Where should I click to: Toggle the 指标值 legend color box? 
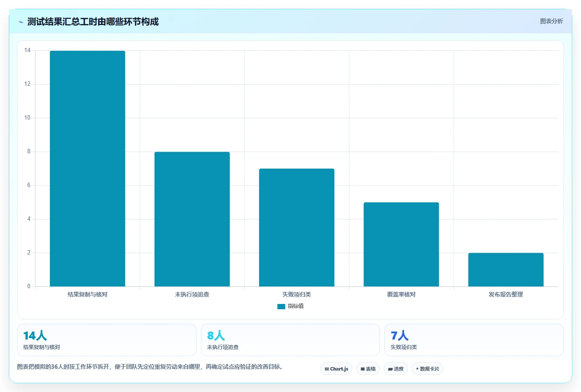pyautogui.click(x=281, y=307)
